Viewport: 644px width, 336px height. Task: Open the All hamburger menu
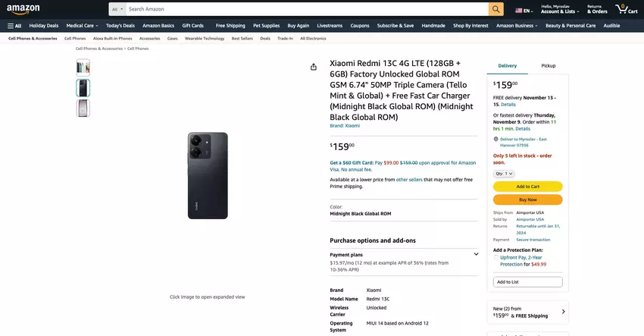click(x=14, y=26)
